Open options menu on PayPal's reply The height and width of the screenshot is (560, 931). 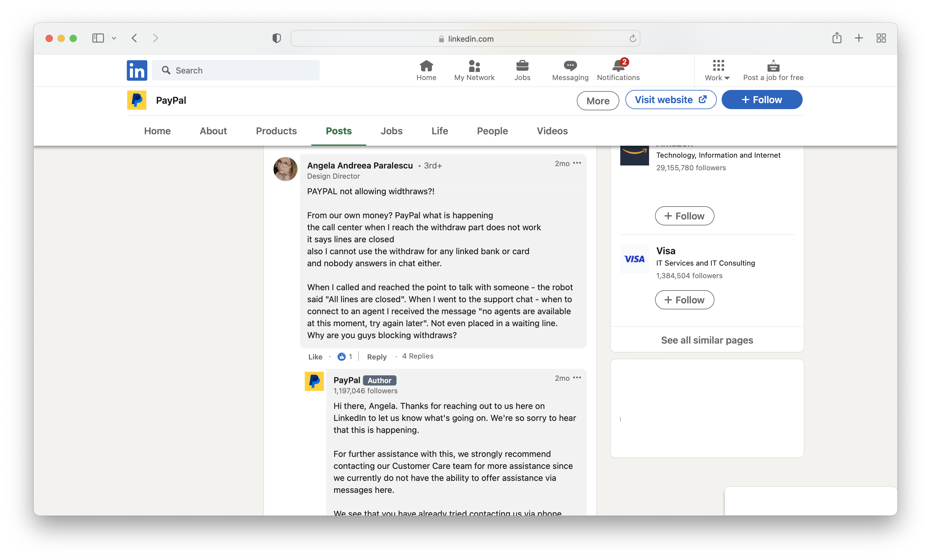(x=577, y=378)
